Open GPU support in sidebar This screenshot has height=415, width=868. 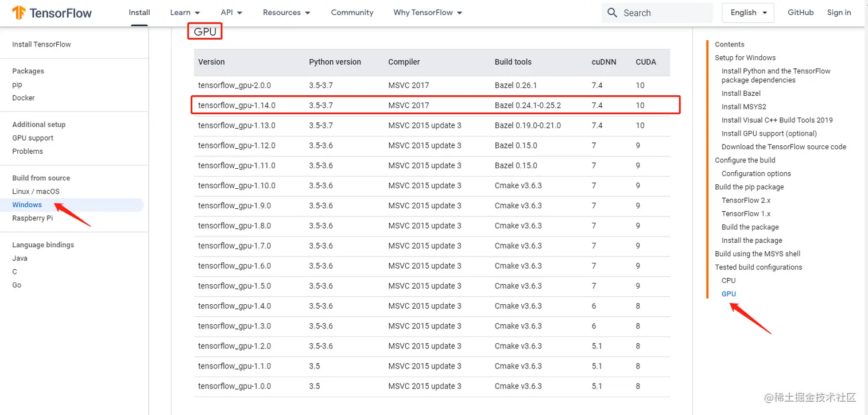coord(33,138)
